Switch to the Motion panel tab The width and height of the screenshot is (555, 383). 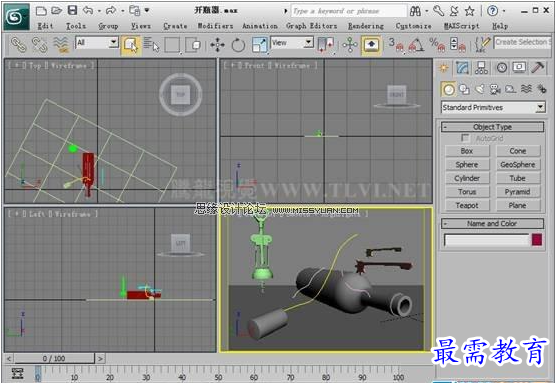click(502, 67)
